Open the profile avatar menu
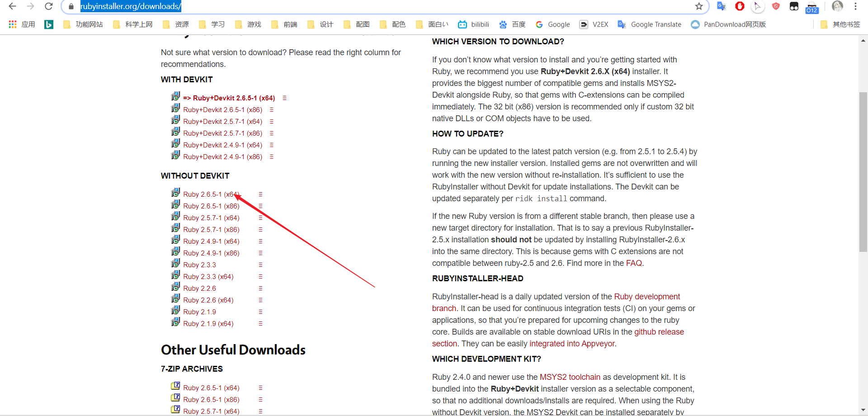Screen dimensions: 868x416 [837, 6]
